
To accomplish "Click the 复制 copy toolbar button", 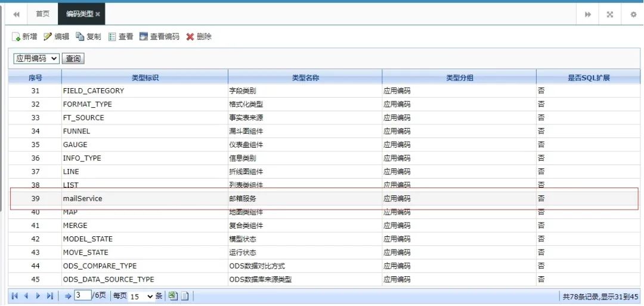I will pos(88,36).
